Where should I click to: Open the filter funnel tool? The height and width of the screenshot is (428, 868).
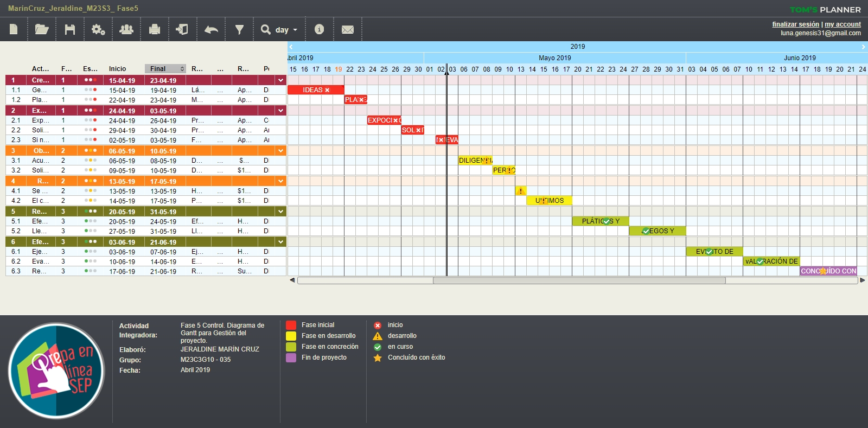coord(239,29)
